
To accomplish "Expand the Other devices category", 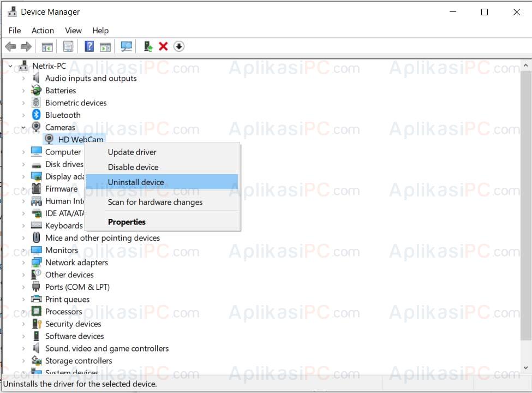I will tap(23, 275).
